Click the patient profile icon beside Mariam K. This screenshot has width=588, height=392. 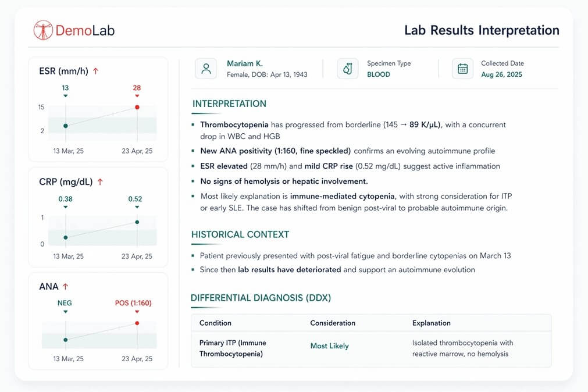pos(206,69)
